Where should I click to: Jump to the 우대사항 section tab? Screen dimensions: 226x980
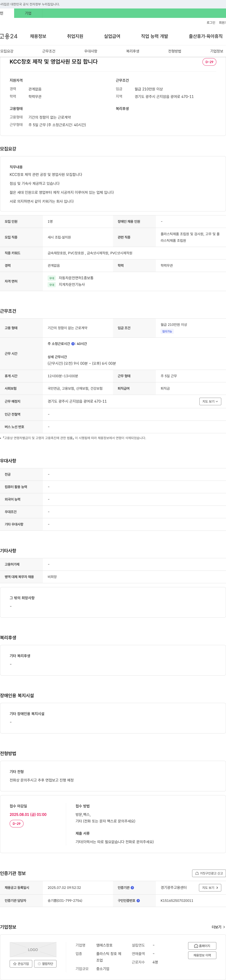(x=91, y=51)
